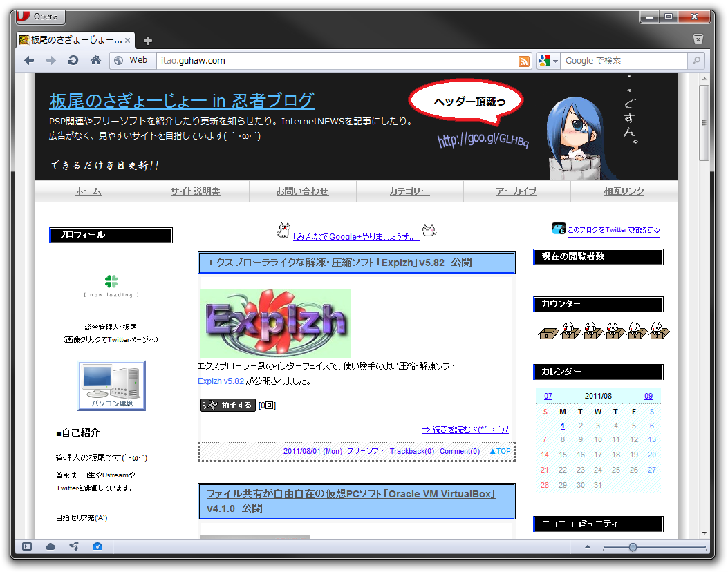Open the フリーソフト category link
Image resolution: width=728 pixels, height=572 pixels.
(x=366, y=451)
